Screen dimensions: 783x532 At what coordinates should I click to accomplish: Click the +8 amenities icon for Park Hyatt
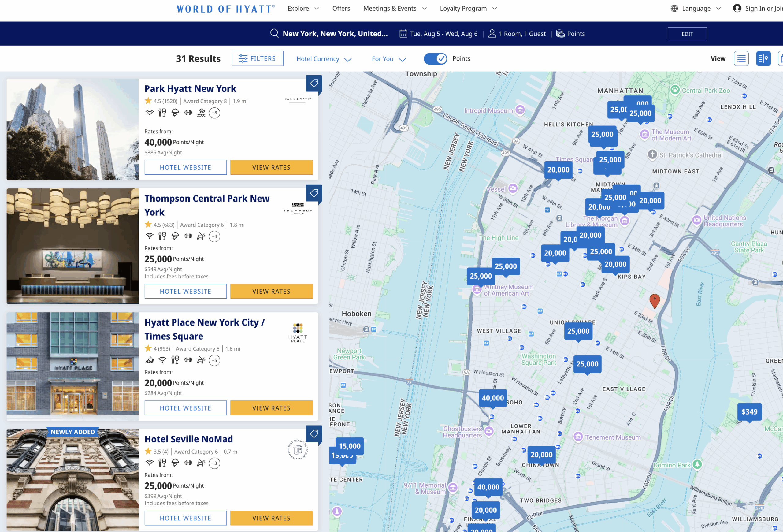click(214, 113)
